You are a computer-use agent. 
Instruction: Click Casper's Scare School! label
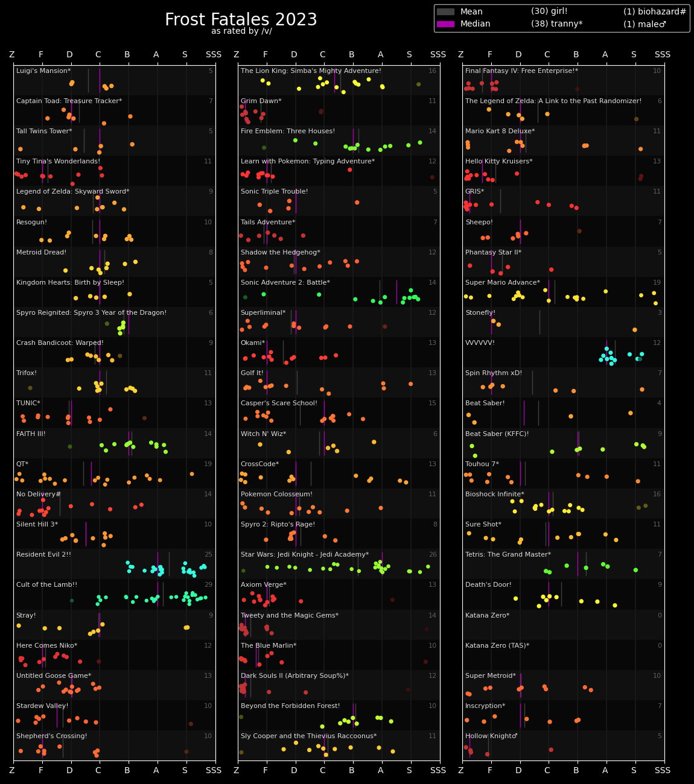pos(279,403)
